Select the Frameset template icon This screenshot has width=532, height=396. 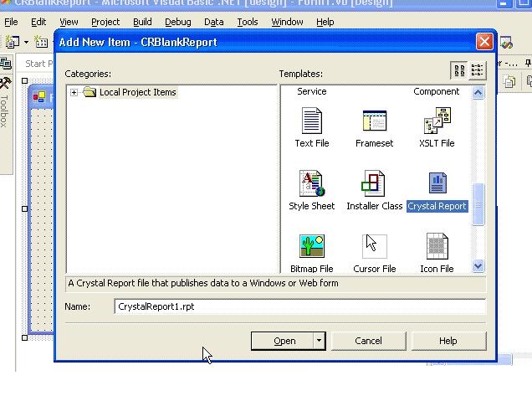tap(374, 122)
